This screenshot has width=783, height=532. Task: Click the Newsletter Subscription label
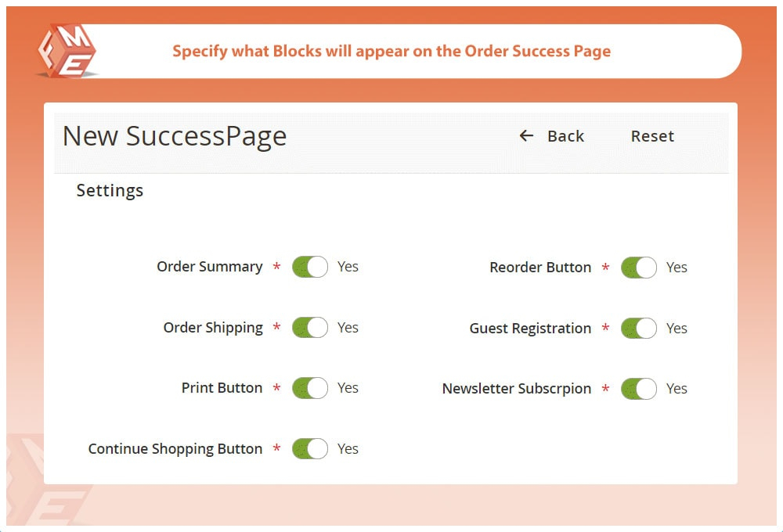click(x=517, y=389)
